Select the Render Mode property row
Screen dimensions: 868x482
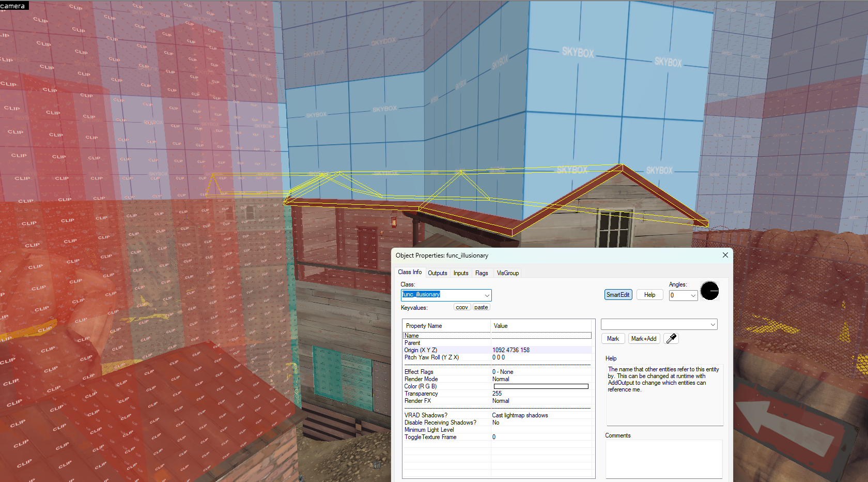(x=497, y=379)
